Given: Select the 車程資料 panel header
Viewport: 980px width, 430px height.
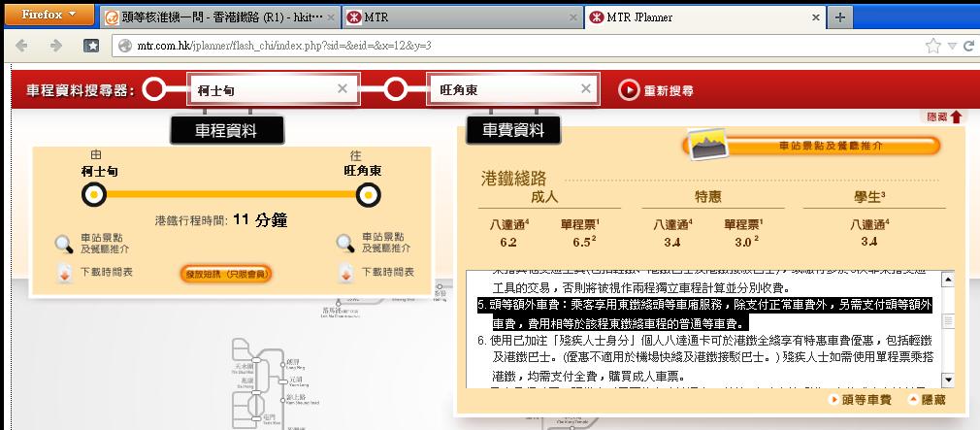Looking at the screenshot, I should click(x=227, y=131).
